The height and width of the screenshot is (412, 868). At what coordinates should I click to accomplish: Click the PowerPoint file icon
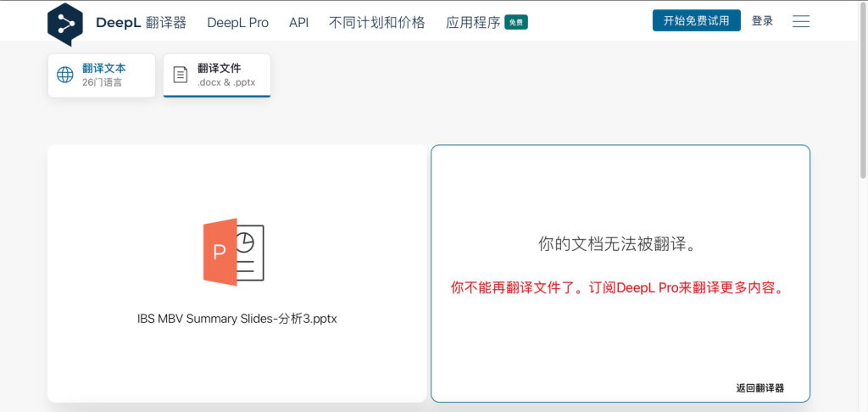click(x=234, y=252)
